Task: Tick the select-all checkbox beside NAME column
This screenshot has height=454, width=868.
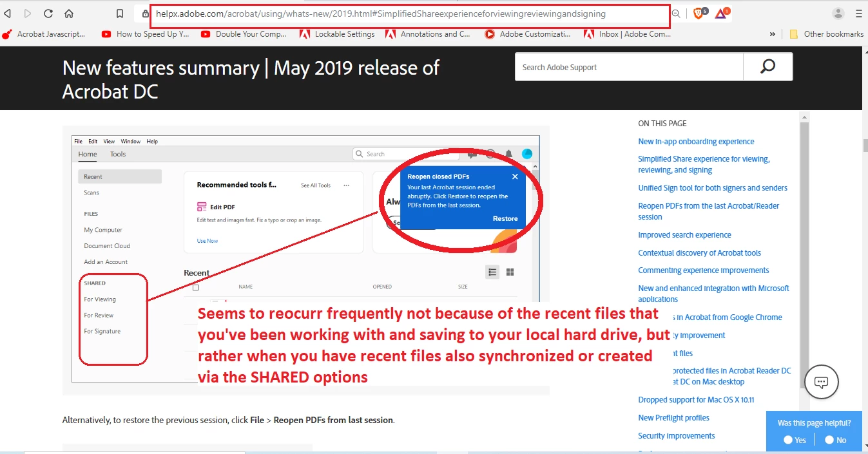Action: point(196,287)
